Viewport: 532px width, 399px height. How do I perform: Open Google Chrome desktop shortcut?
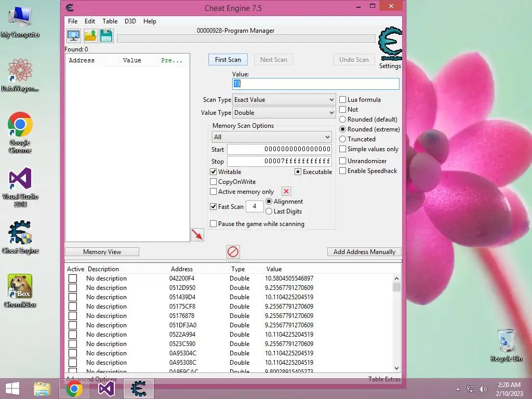coord(20,132)
